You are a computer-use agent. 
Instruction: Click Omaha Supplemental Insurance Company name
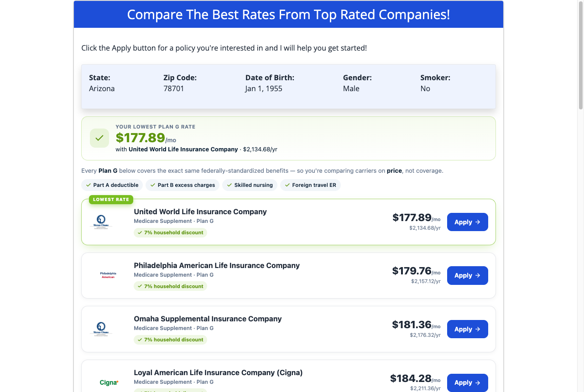pyautogui.click(x=208, y=319)
